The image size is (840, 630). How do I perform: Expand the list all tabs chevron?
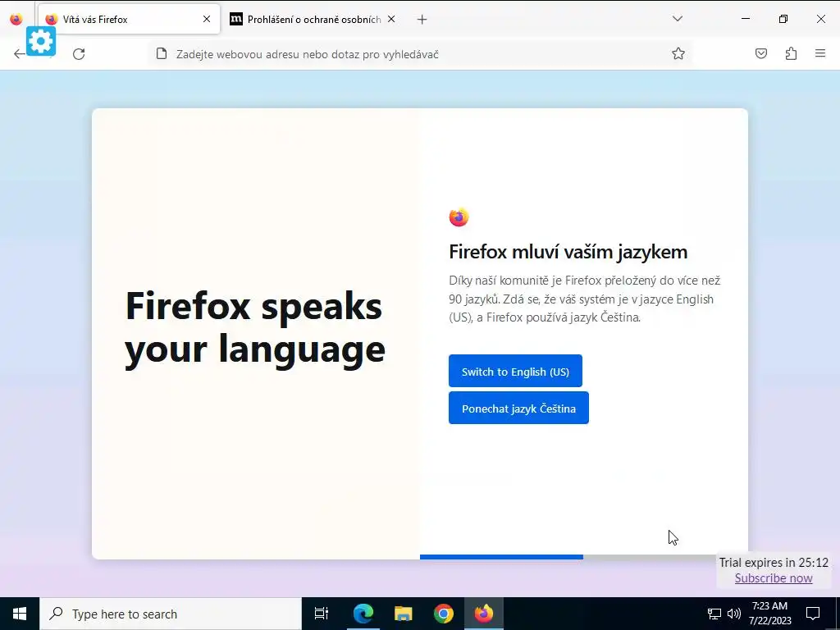(677, 19)
